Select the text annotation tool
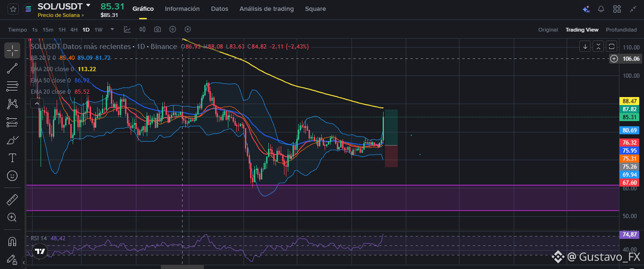This screenshot has width=644, height=269. click(12, 158)
